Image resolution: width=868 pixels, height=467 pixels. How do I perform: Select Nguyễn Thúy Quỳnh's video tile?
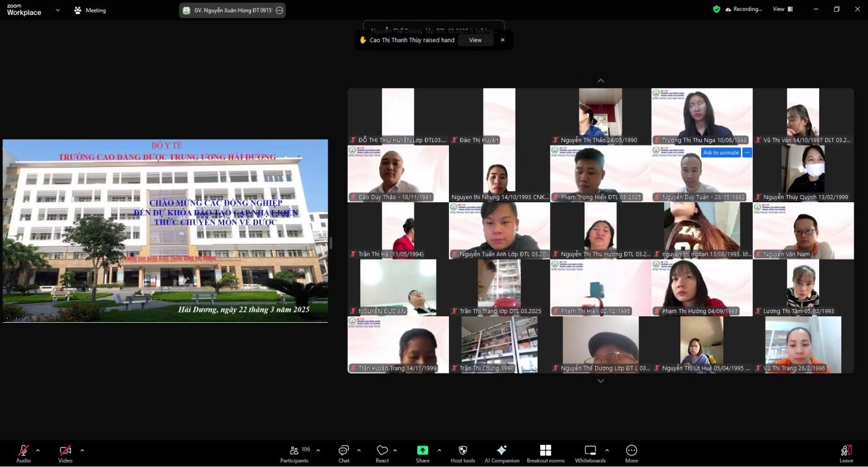click(803, 173)
